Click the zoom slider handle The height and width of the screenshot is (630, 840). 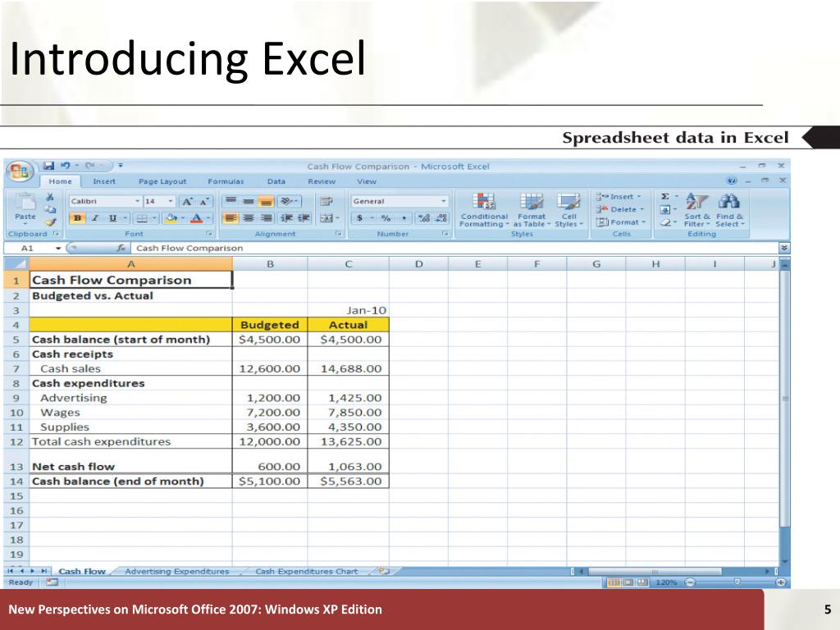coord(737,582)
